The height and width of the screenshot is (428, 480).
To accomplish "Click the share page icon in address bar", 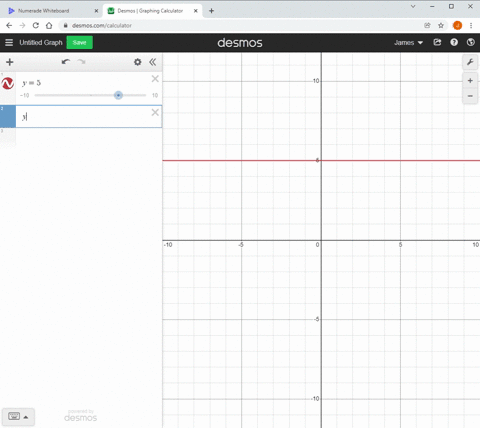I will (x=427, y=25).
